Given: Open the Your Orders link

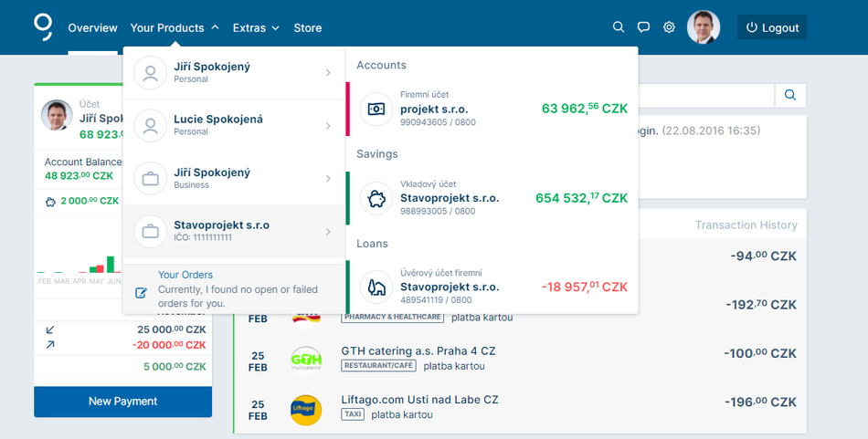Looking at the screenshot, I should point(185,275).
